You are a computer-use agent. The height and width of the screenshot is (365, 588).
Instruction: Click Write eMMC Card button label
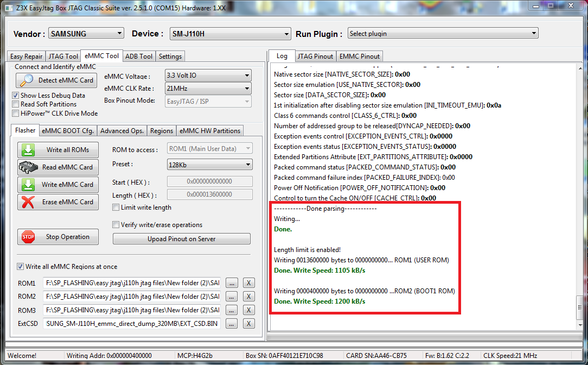point(67,184)
